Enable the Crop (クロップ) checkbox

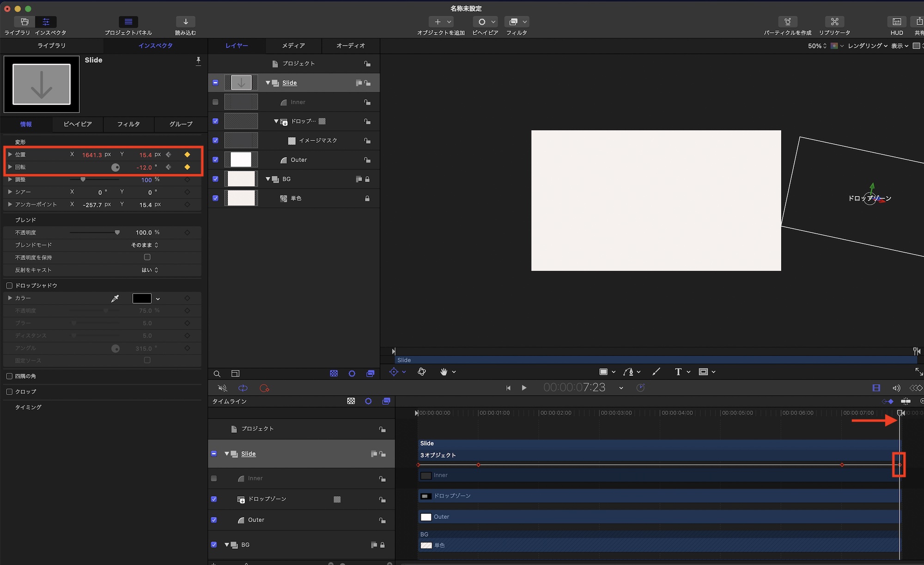click(x=9, y=391)
